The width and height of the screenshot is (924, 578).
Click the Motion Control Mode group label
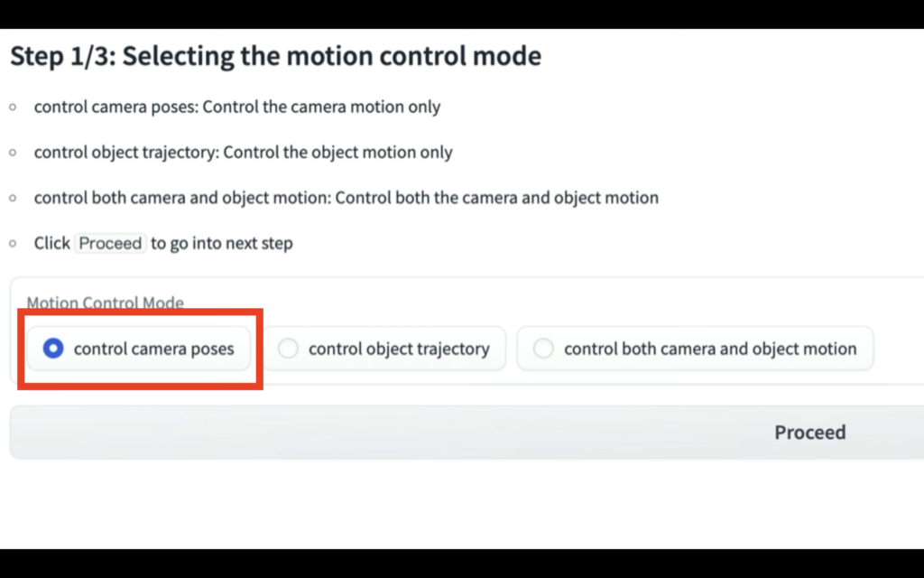(105, 303)
